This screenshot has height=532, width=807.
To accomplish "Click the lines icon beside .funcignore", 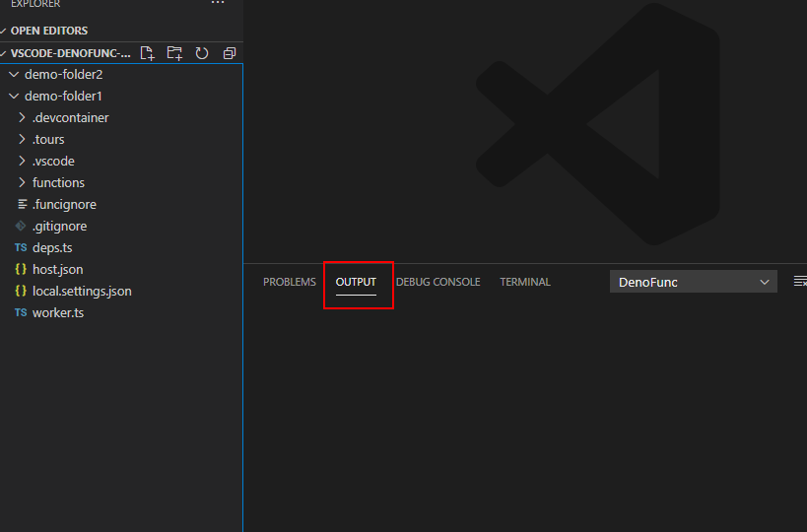I will [22, 204].
